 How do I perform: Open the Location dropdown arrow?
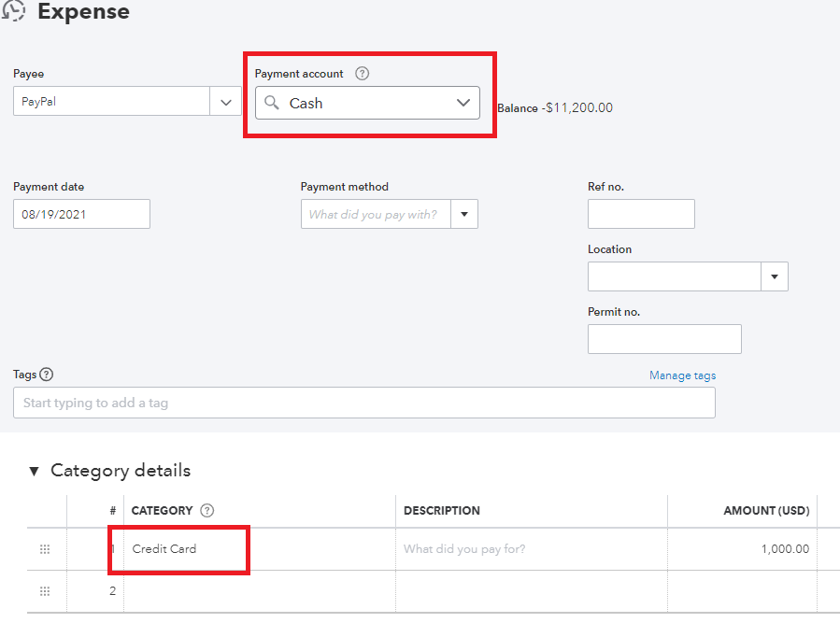(775, 277)
